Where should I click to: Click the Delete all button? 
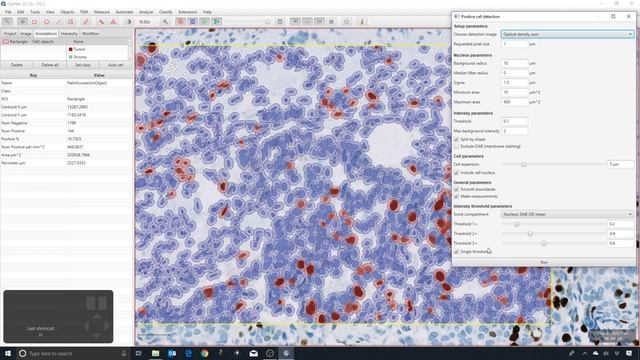click(50, 65)
